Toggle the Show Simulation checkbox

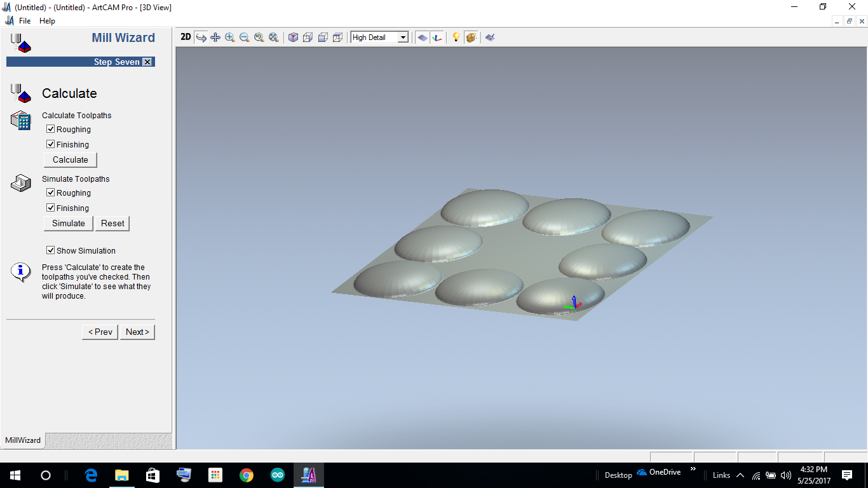[51, 250]
